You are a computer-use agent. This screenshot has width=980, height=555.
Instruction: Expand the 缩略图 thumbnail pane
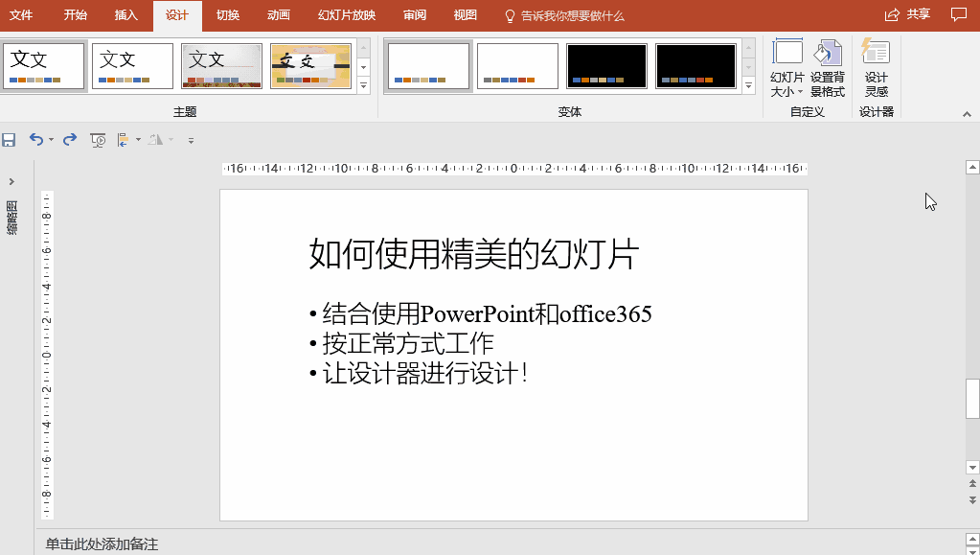click(x=12, y=180)
